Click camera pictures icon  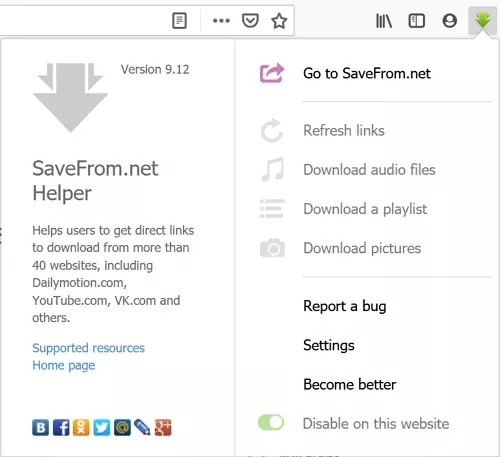click(x=272, y=248)
